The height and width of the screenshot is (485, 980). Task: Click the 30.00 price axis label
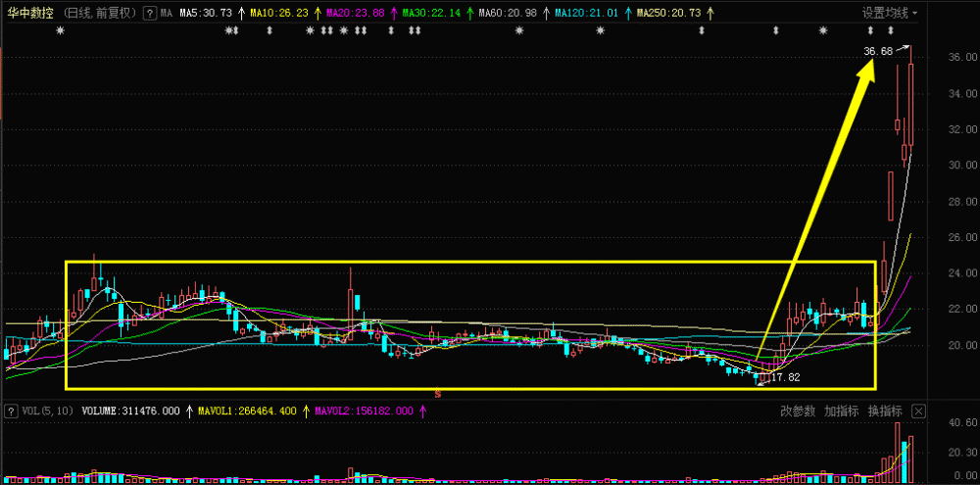click(962, 165)
